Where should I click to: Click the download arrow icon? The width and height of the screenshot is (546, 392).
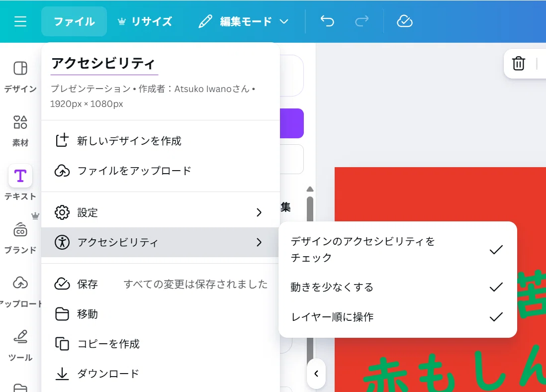click(62, 374)
